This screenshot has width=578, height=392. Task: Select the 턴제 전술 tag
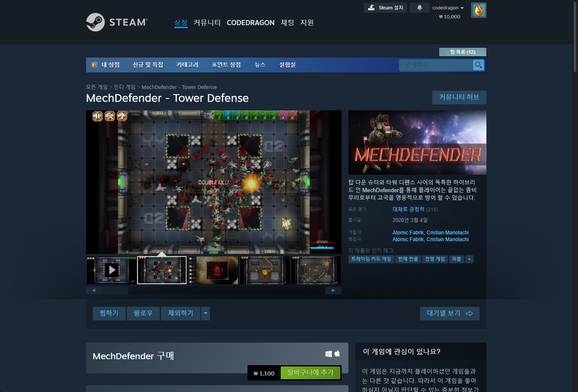point(408,259)
